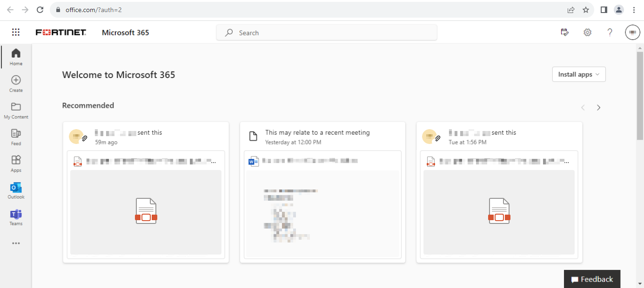Open the app launcher waffle icon

pos(16,33)
